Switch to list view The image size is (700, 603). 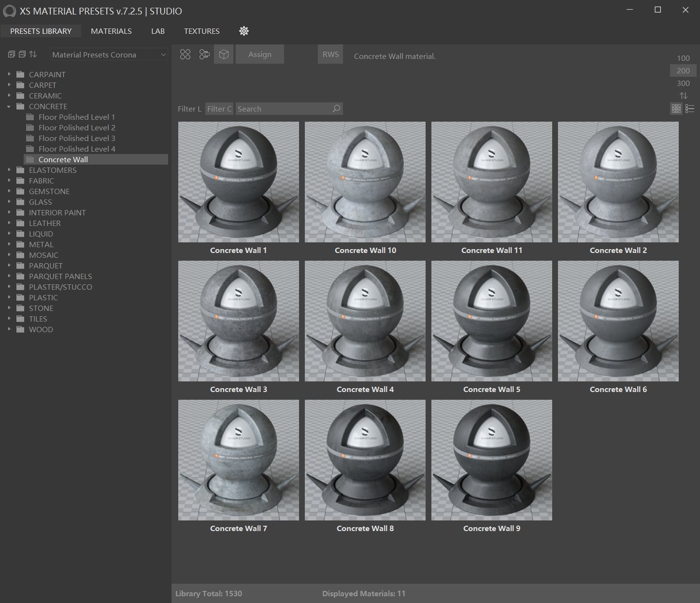[690, 109]
